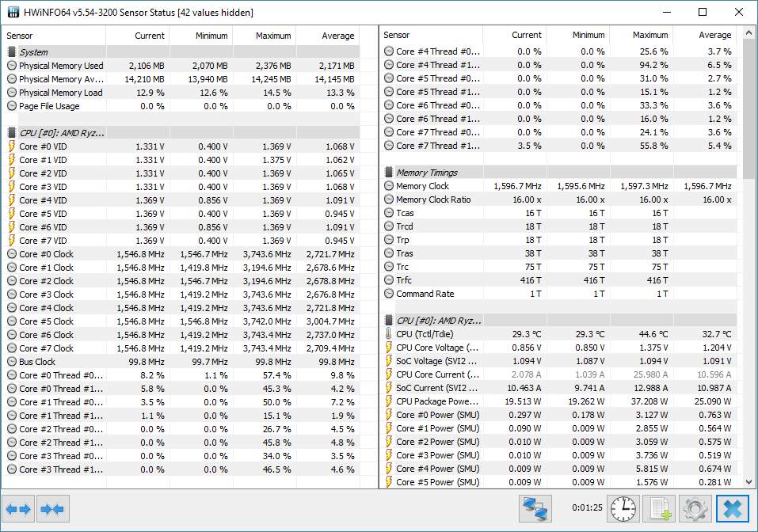Click the expand columns arrows button
This screenshot has height=532, width=758.
click(x=18, y=508)
